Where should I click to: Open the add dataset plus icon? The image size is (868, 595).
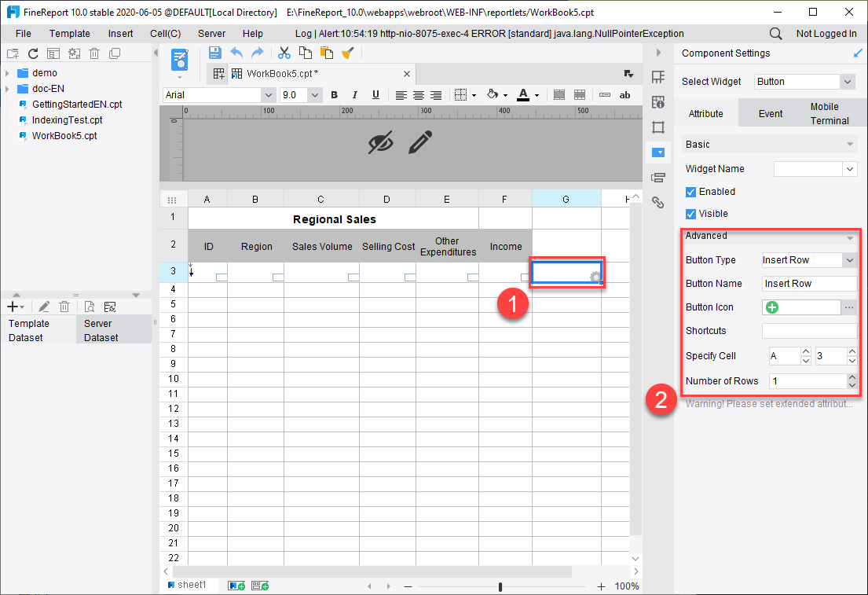point(13,306)
